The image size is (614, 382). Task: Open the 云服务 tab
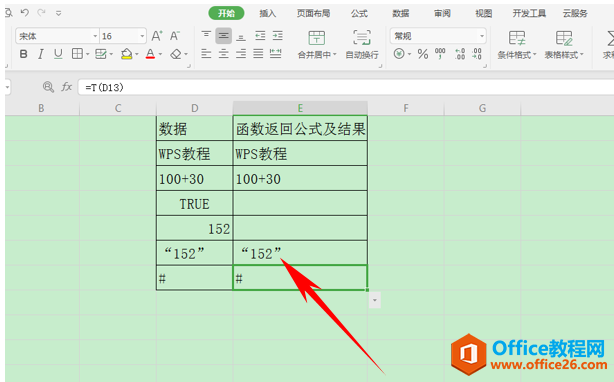pyautogui.click(x=575, y=13)
